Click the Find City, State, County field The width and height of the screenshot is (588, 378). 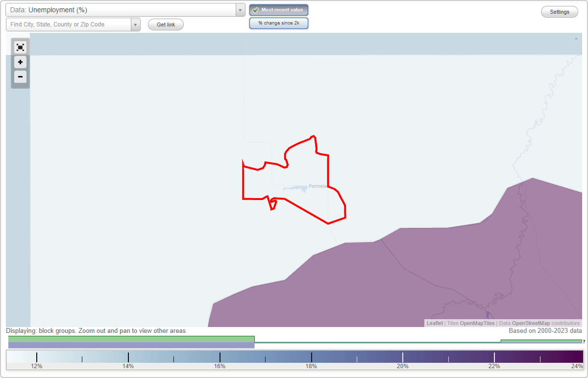(x=69, y=25)
